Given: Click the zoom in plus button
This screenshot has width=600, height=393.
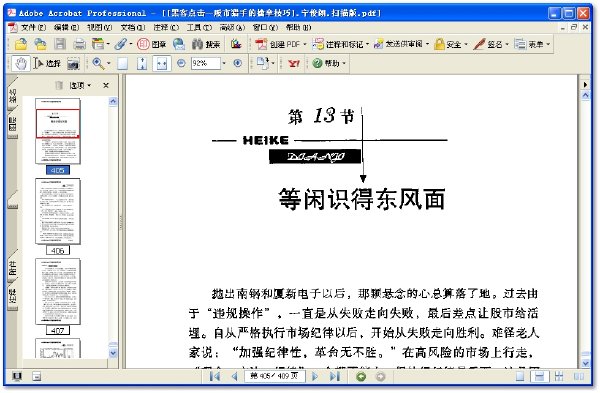Looking at the screenshot, I should pos(238,63).
